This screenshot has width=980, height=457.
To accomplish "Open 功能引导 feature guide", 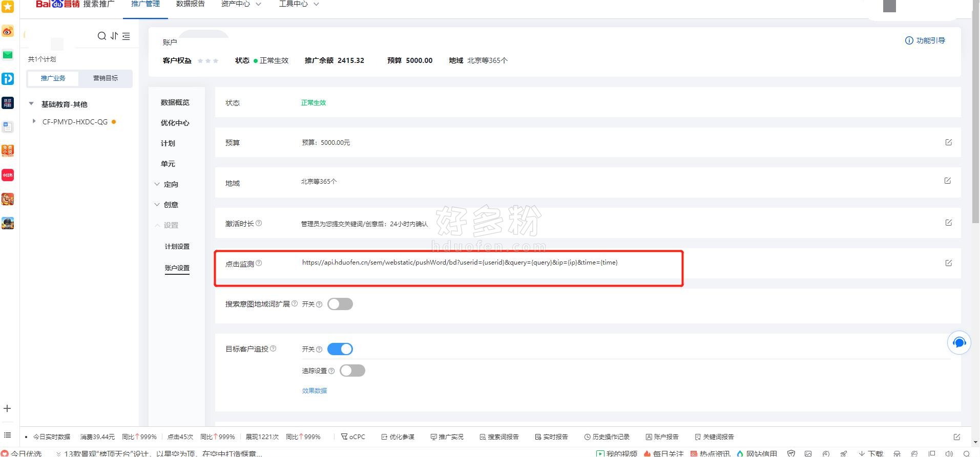I will click(925, 40).
